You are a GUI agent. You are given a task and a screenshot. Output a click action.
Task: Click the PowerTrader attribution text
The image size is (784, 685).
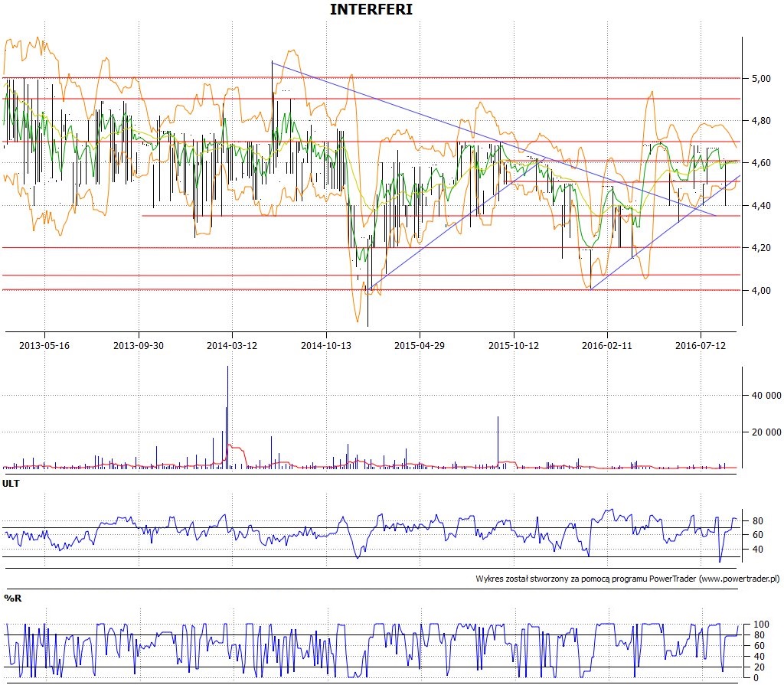628,579
